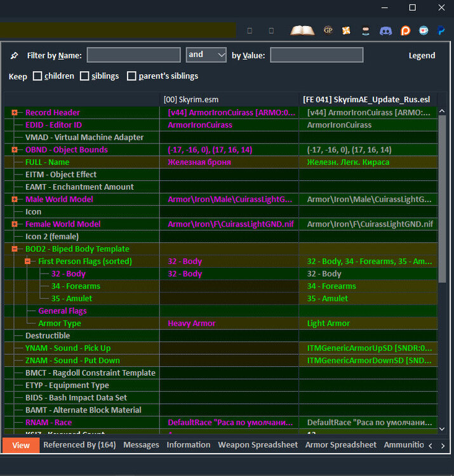Open the Discord link icon
The image size is (454, 476).
[x=385, y=30]
